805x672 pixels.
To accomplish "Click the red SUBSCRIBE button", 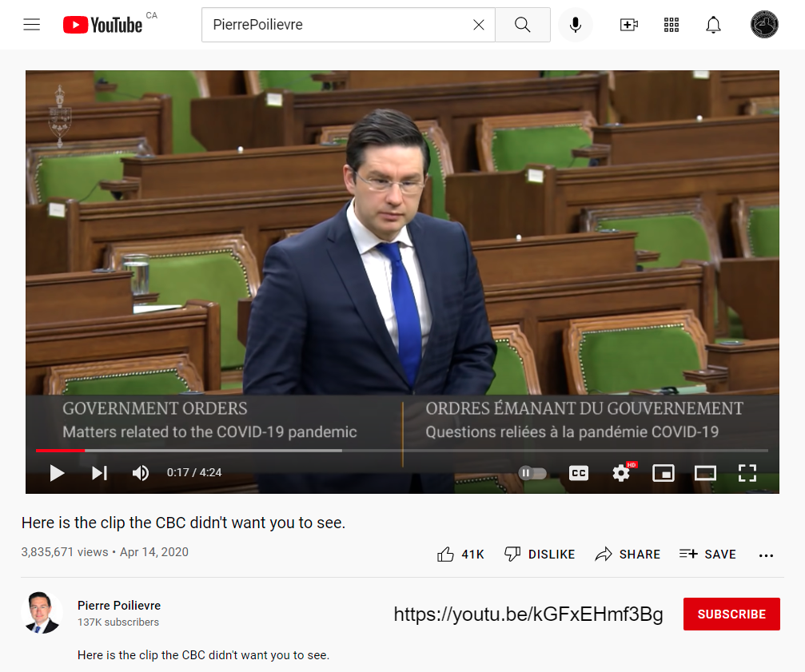I will coord(731,614).
